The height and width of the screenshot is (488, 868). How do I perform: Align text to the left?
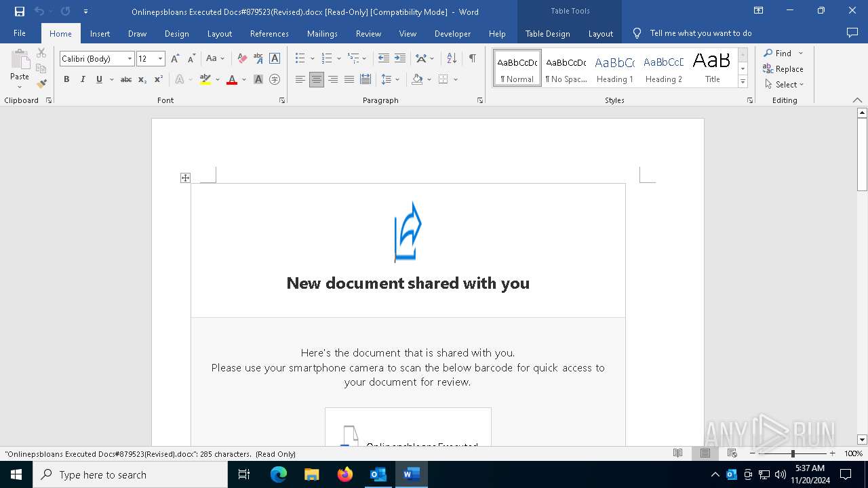click(x=300, y=79)
